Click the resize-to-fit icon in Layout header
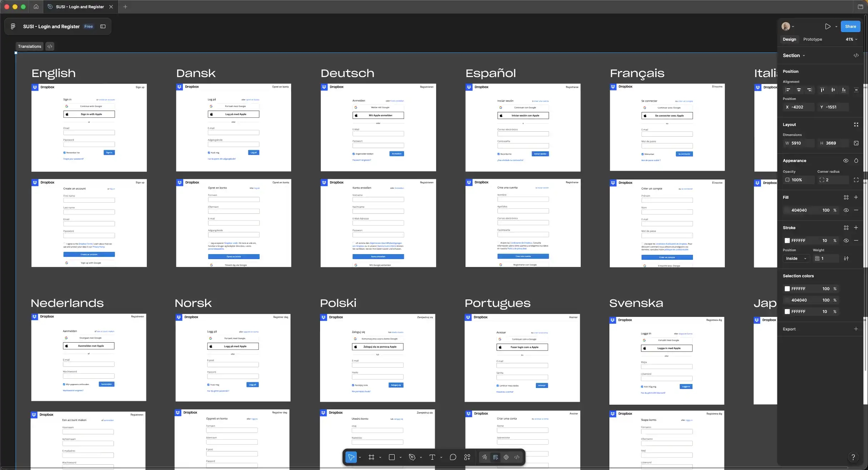 click(x=856, y=125)
